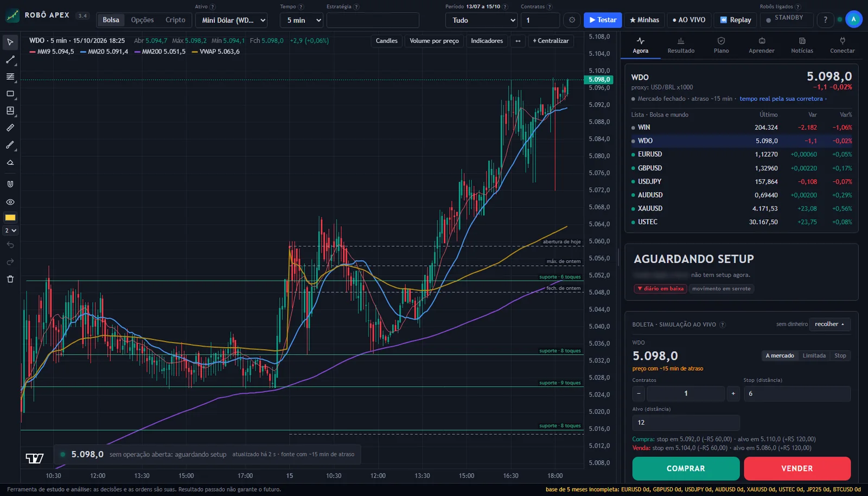
Task: Select the brush drawing tool
Action: (10, 145)
